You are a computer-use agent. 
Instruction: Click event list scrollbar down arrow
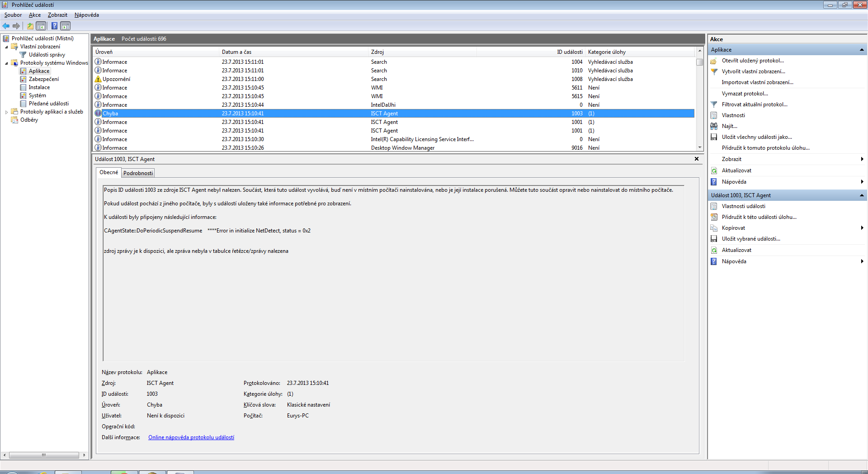[x=700, y=147]
